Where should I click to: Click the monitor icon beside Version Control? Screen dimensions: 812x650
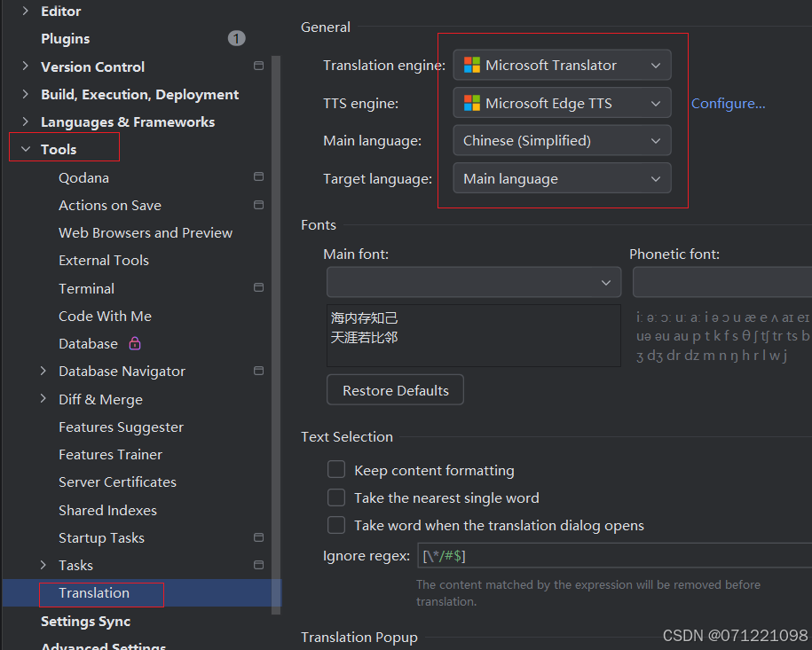click(x=258, y=66)
